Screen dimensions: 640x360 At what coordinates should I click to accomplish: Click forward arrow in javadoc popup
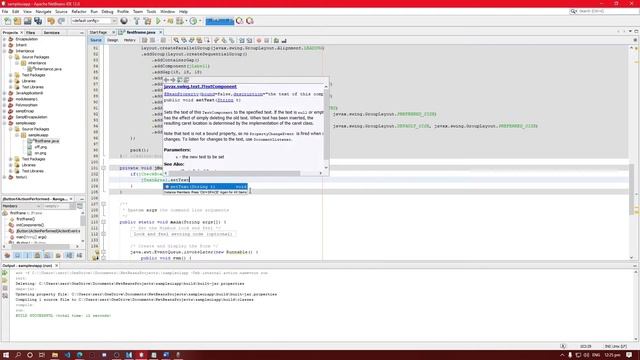coord(173,80)
